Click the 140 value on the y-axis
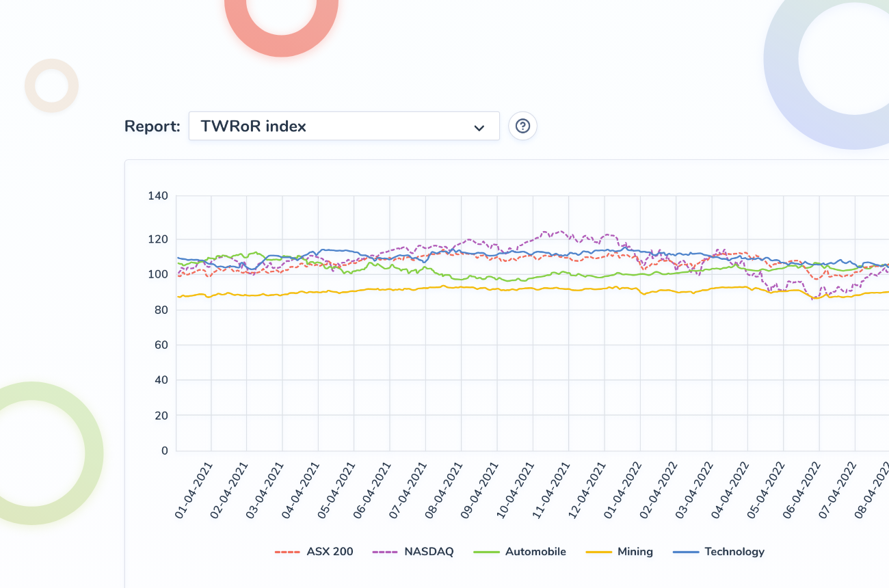This screenshot has width=889, height=588. (158, 196)
